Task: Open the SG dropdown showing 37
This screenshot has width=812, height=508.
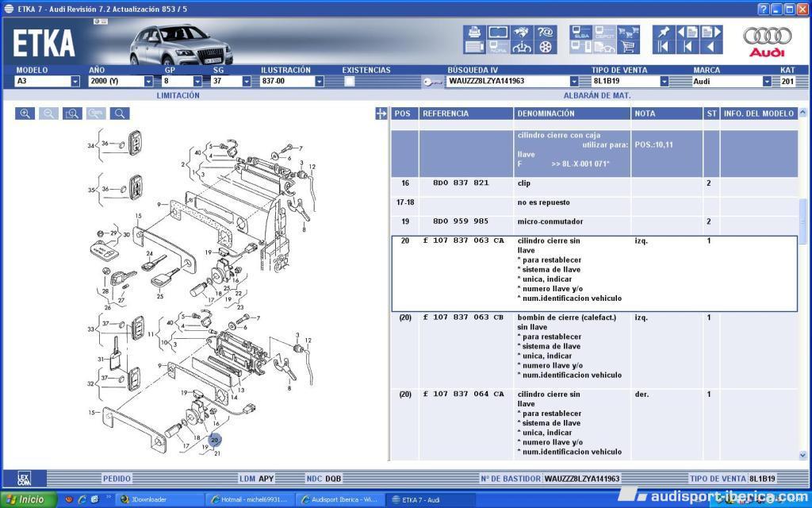Action: 247,82
